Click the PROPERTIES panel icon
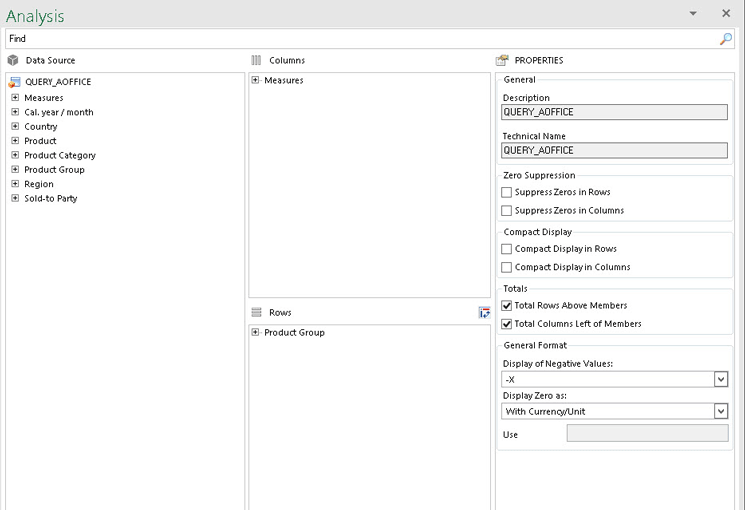 (x=502, y=60)
